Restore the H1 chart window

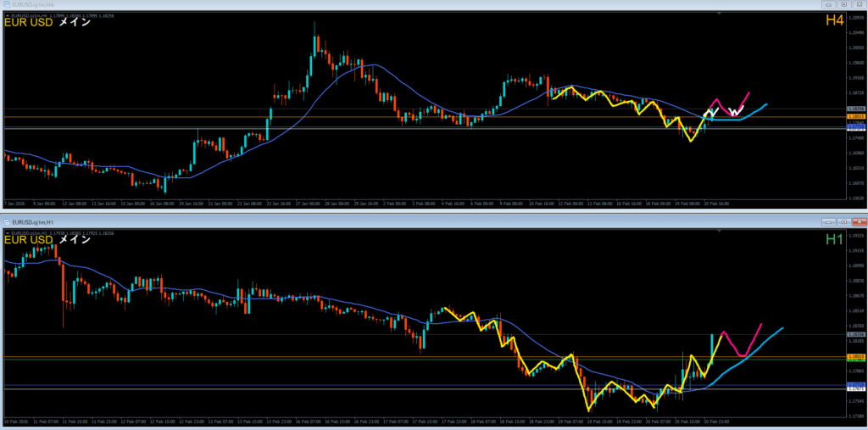tap(843, 221)
